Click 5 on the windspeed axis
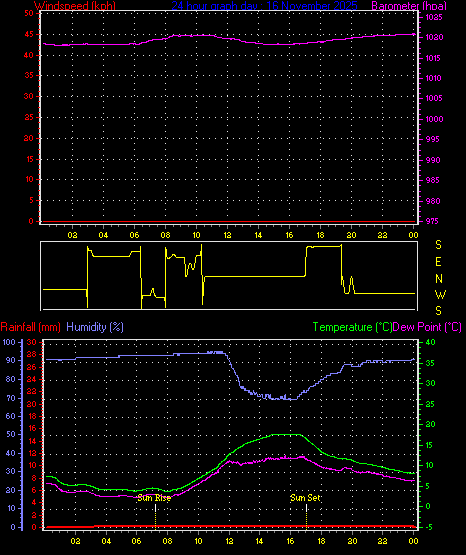The height and width of the screenshot is (555, 466). [31, 200]
